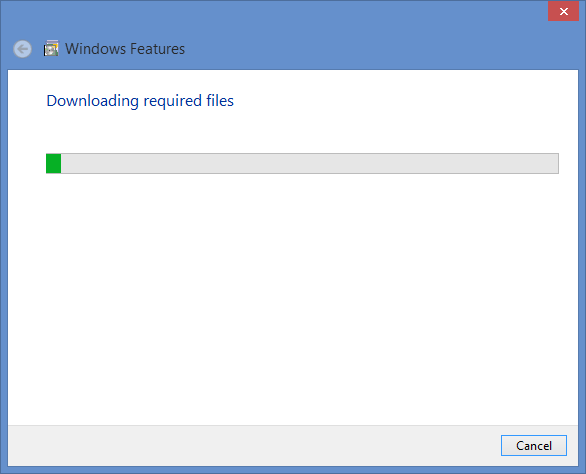Click the "Windows Features" title text
The height and width of the screenshot is (474, 586).
pyautogui.click(x=125, y=49)
